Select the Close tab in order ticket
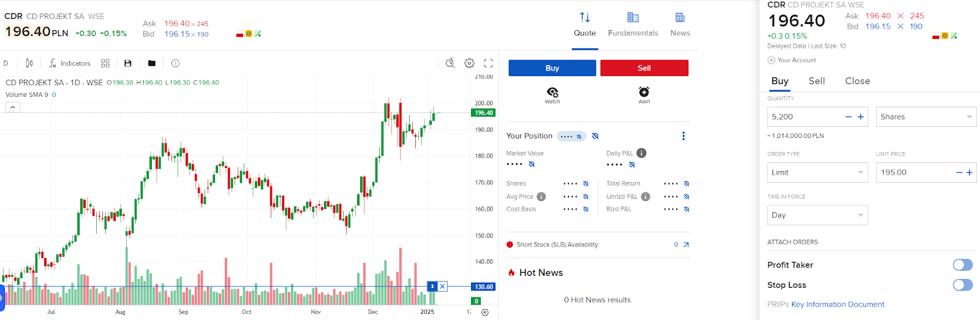Viewport: 980px width, 320px height. (858, 81)
